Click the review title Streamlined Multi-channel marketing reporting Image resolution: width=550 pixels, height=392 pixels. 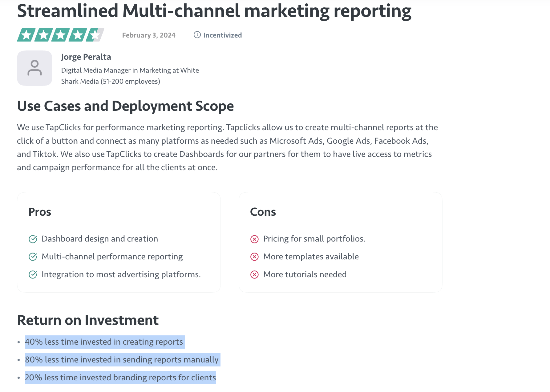coord(214,11)
